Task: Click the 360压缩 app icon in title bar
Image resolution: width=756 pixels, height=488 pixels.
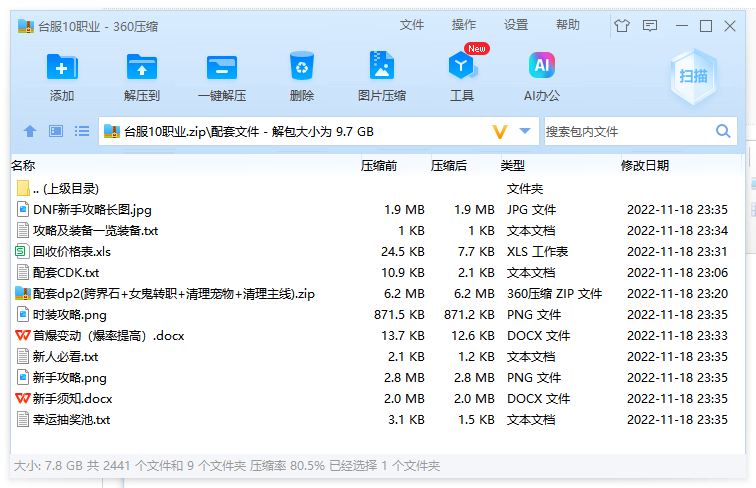Action: point(26,26)
